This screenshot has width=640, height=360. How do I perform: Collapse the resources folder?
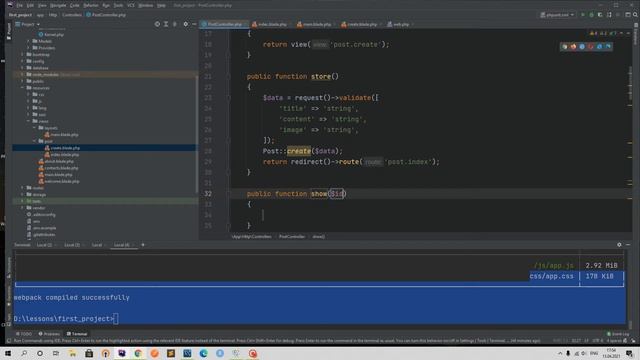pyautogui.click(x=22, y=88)
